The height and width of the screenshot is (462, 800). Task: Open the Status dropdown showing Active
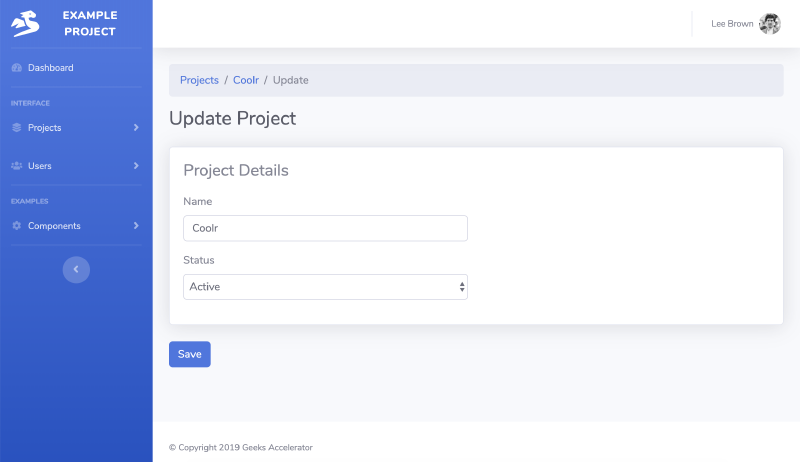pyautogui.click(x=325, y=287)
